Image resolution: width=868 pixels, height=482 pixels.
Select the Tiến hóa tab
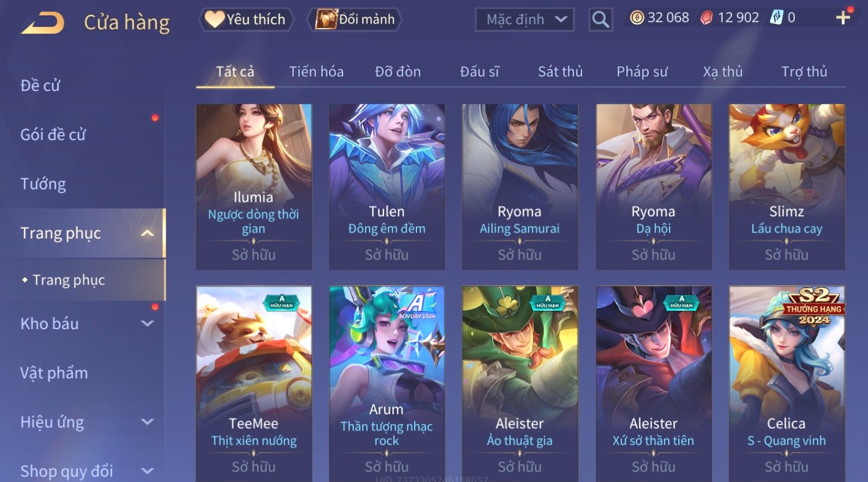click(x=316, y=71)
